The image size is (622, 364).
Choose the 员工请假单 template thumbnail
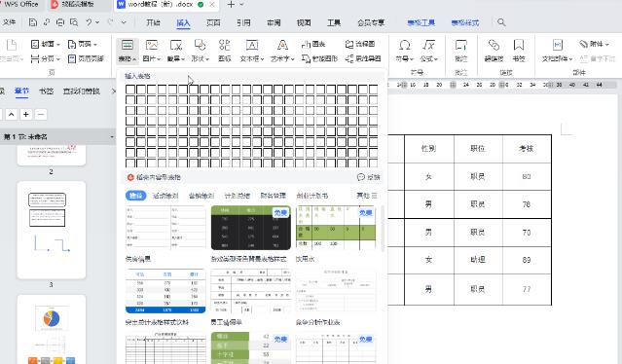coord(251,291)
